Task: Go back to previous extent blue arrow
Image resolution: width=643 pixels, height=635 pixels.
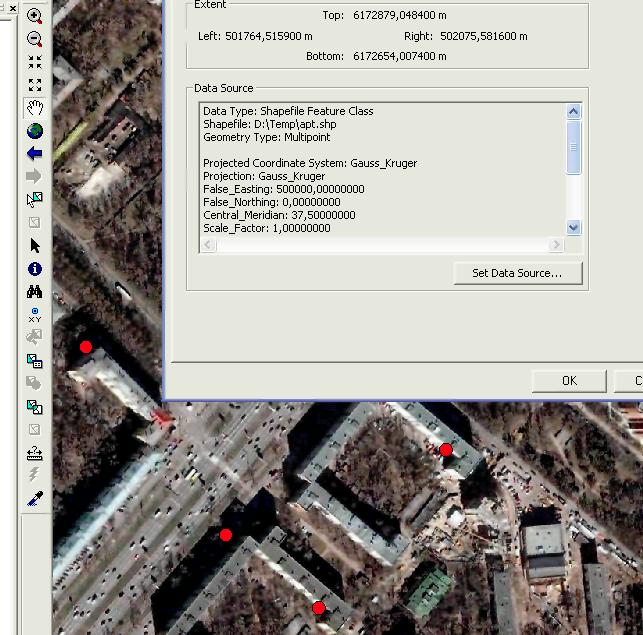Action: pos(34,153)
